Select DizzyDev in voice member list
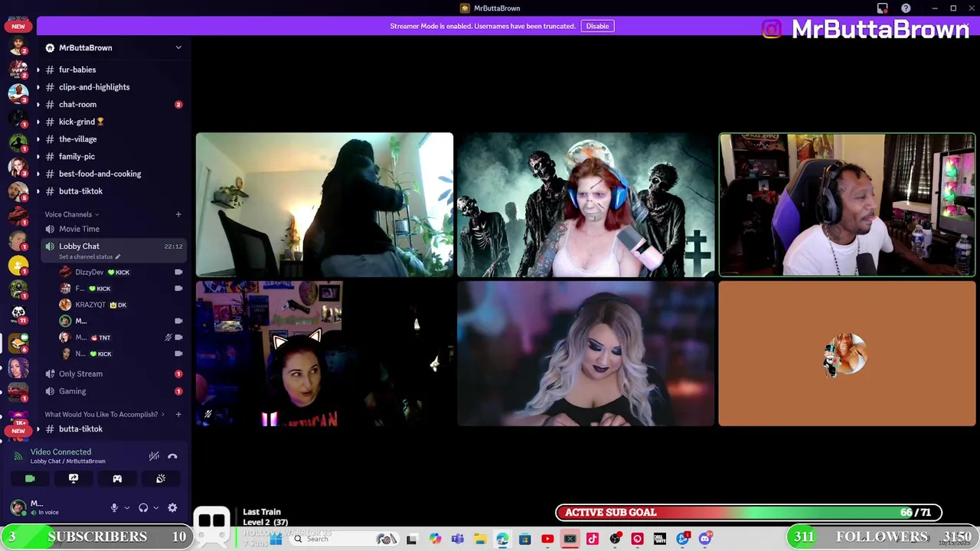 coord(121,272)
